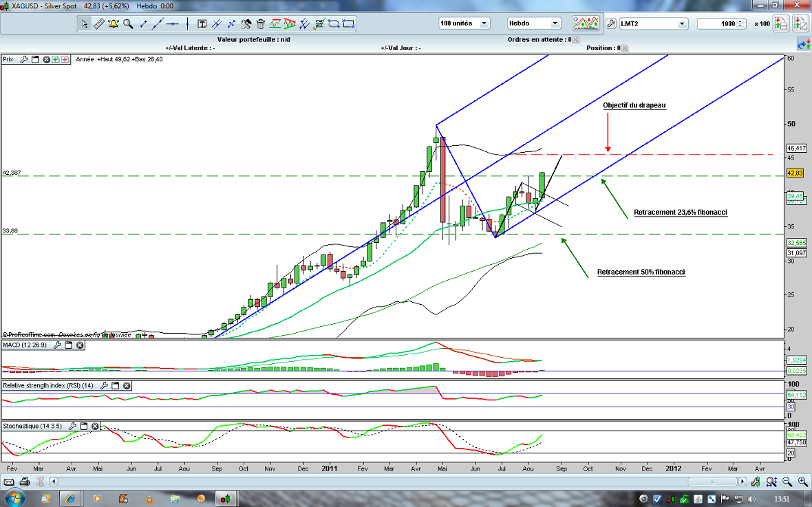
Task: Select the ruler measurement tool
Action: pos(98,23)
